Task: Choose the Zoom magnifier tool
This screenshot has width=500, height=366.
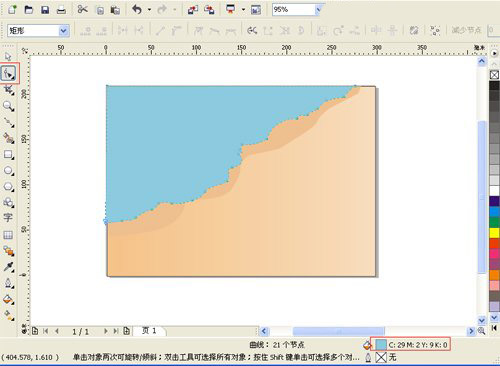Action: click(8, 106)
